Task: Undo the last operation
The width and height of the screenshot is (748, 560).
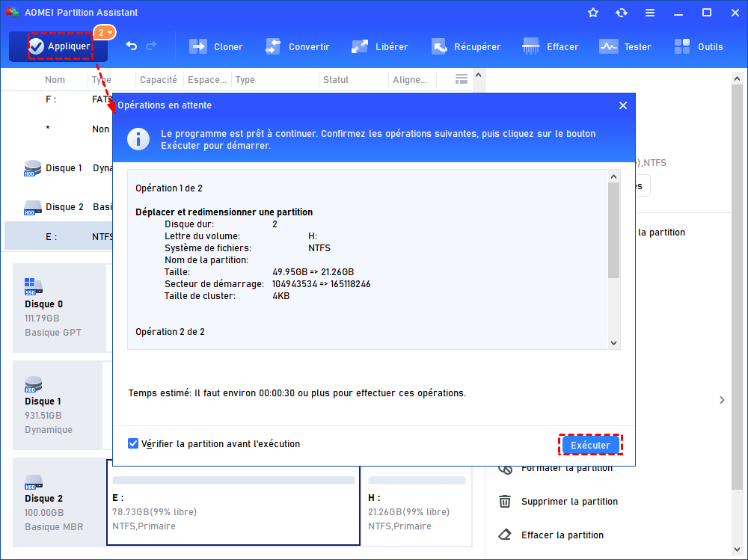Action: point(132,46)
